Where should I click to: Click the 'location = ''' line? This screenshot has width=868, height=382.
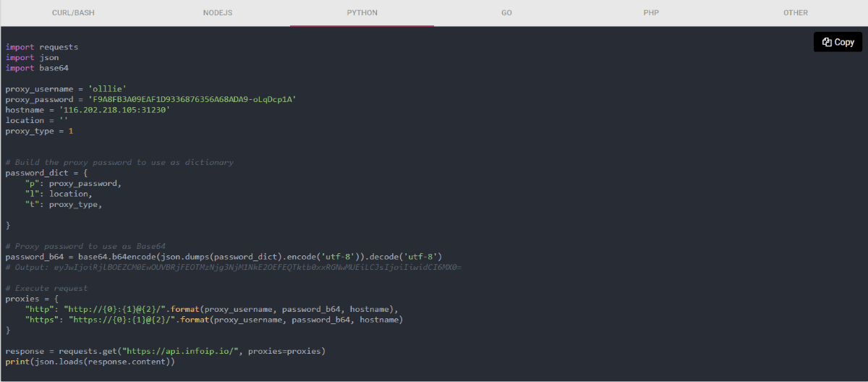click(x=37, y=120)
